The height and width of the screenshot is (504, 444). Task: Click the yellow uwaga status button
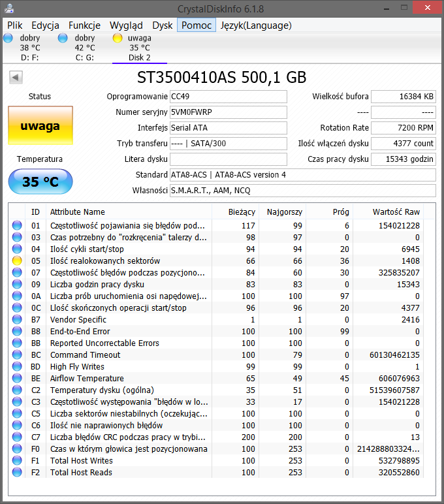coord(40,125)
